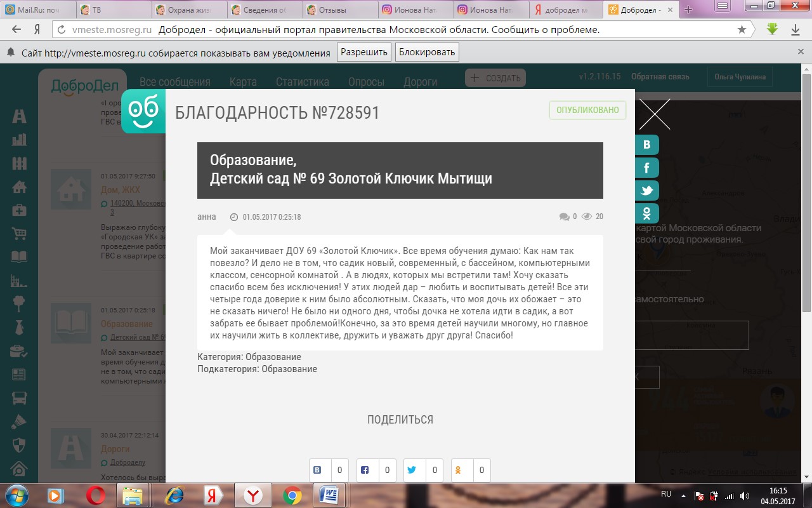Share via VK icon on right side
This screenshot has height=508, width=812.
[x=647, y=145]
